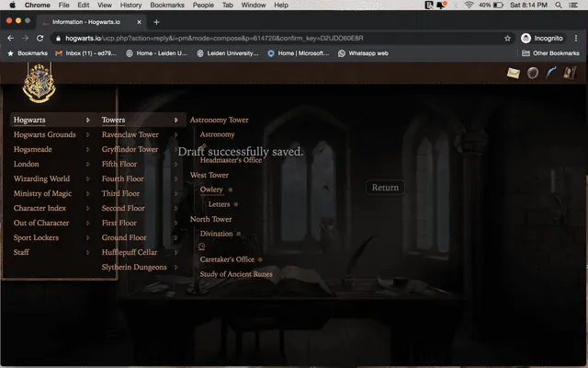
Task: Expand the Hogwarts submenu arrow
Action: 88,121
